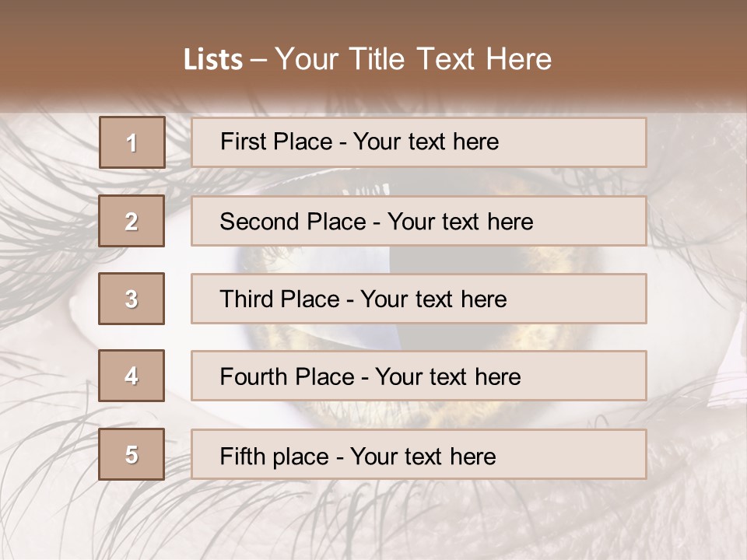Click "Your text here" in Fifth place row
The height and width of the screenshot is (560, 747).
(x=423, y=456)
